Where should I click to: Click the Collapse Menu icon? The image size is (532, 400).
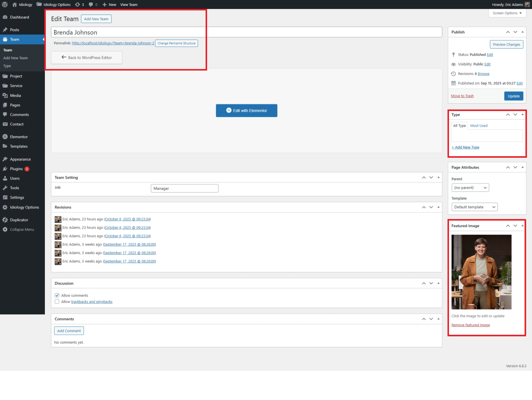tap(5, 229)
